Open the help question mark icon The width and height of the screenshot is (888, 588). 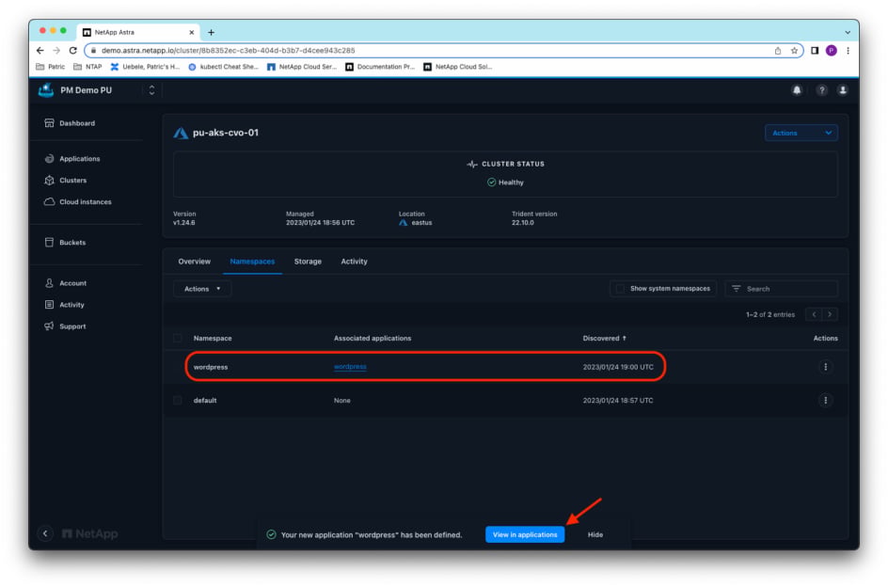(x=821, y=90)
